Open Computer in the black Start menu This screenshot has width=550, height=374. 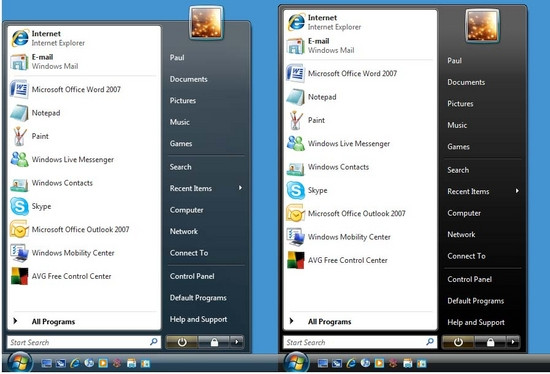pos(483,213)
